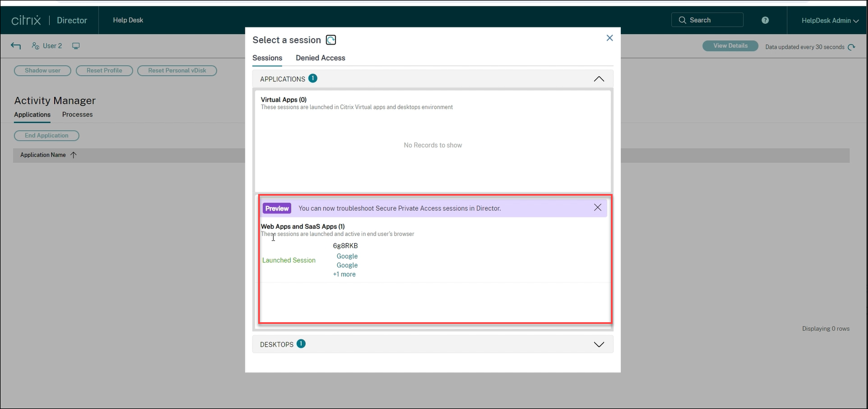Click the View Details button

point(730,46)
